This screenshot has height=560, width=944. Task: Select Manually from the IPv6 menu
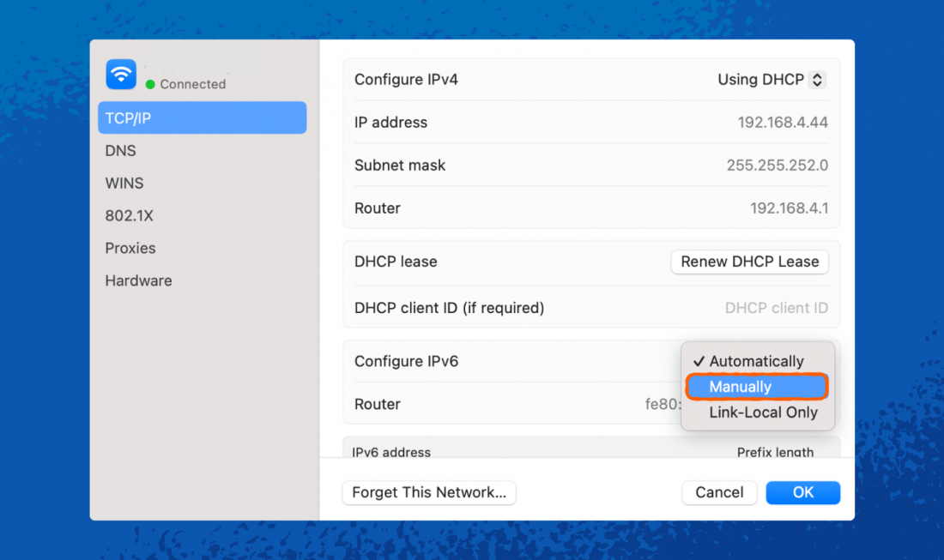click(x=757, y=387)
